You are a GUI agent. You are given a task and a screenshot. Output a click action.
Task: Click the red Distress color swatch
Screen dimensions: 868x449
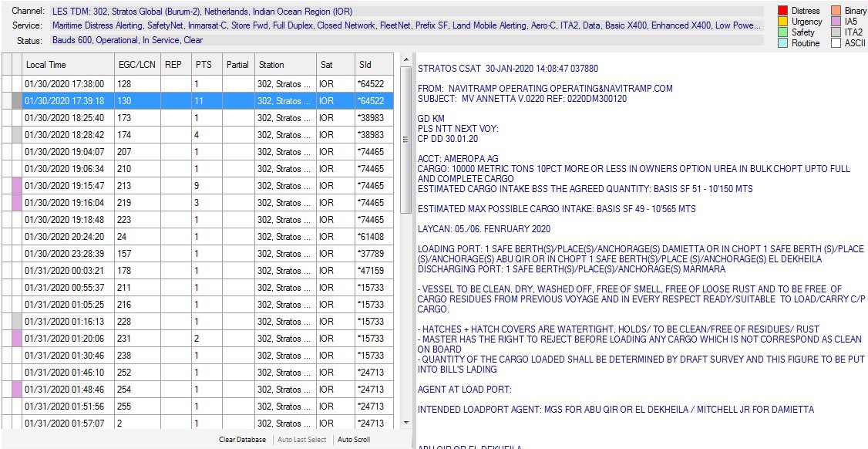tap(782, 11)
